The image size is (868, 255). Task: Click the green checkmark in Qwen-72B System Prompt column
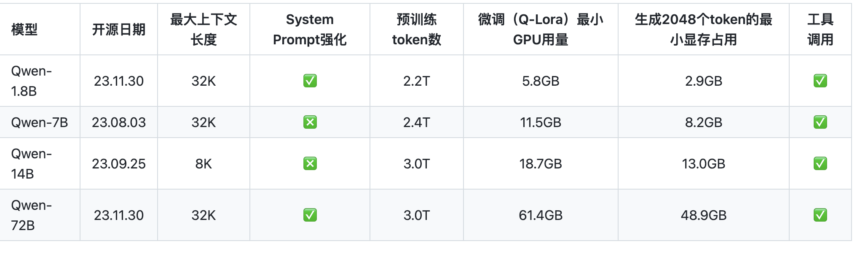click(310, 215)
